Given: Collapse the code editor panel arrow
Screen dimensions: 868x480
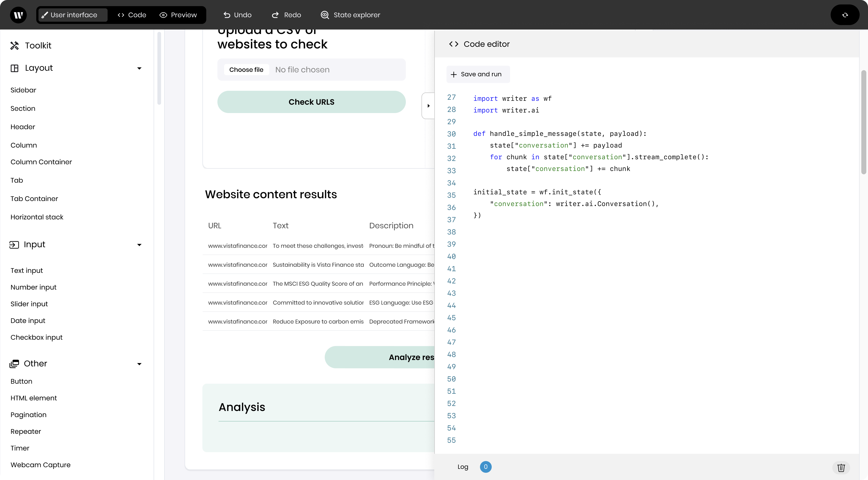Looking at the screenshot, I should (428, 106).
